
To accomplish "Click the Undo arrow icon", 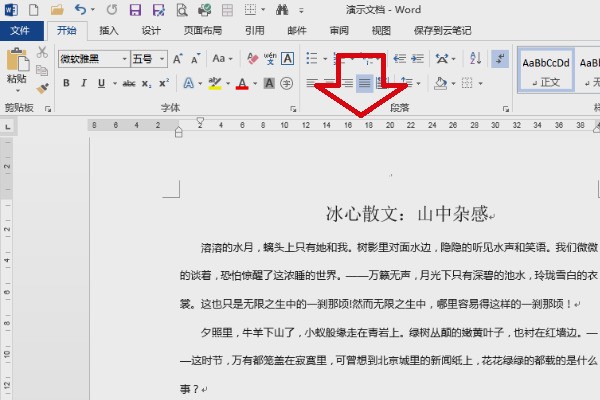I will [x=80, y=10].
